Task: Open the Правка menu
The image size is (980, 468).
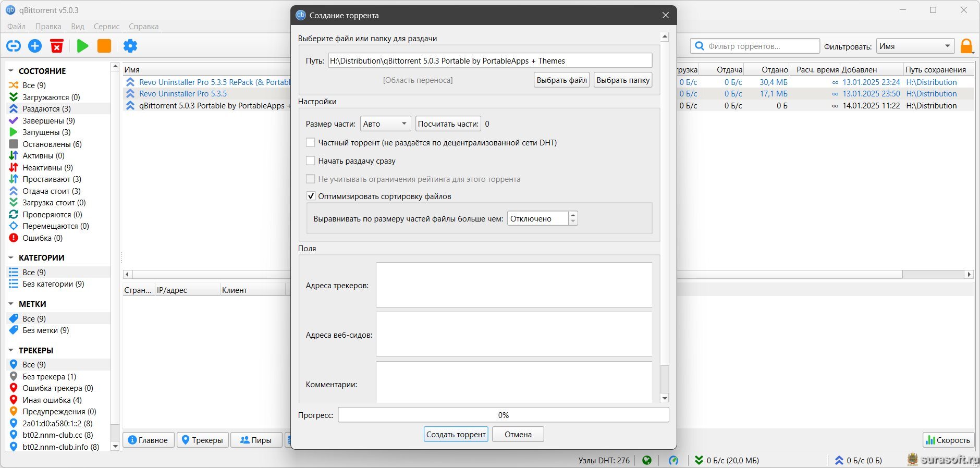Action: point(48,27)
